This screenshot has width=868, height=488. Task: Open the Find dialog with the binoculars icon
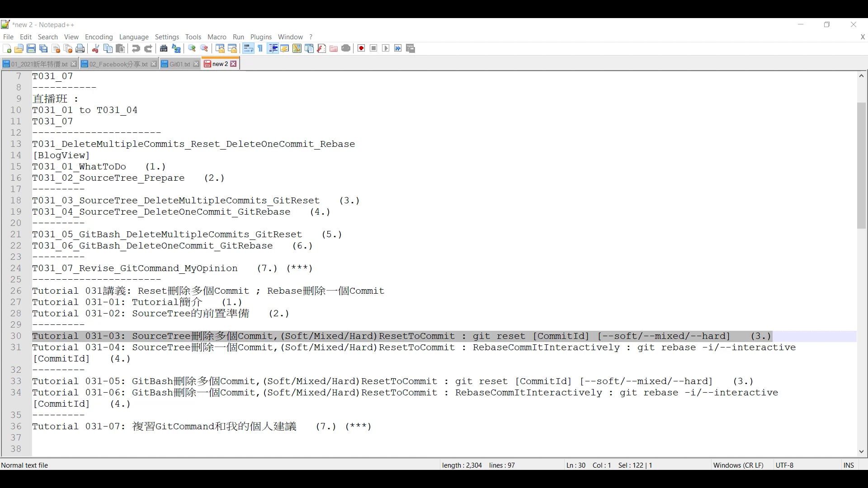tap(164, 48)
